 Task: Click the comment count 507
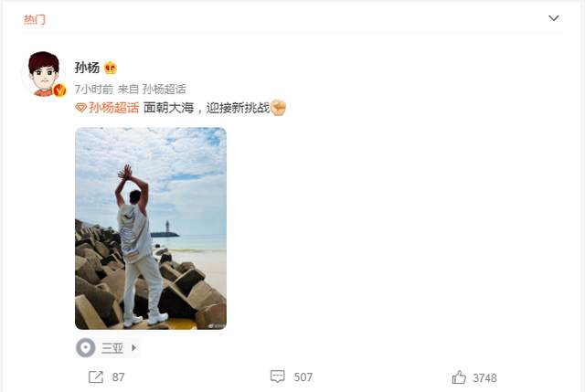click(x=303, y=377)
